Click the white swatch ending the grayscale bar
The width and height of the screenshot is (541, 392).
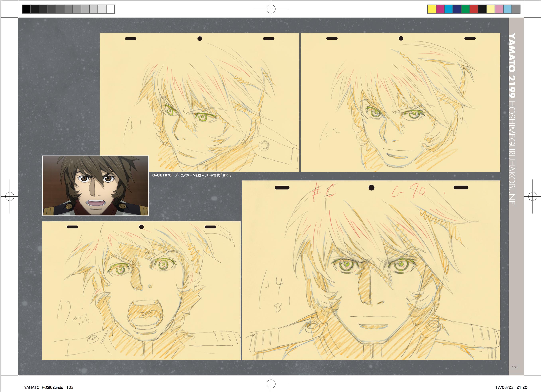coord(110,9)
